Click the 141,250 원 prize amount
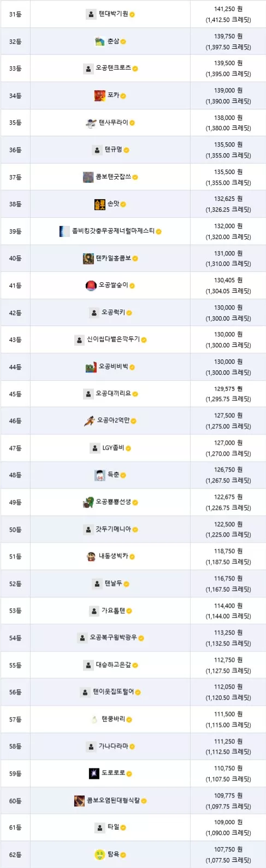This screenshot has height=868, width=266. tap(228, 9)
